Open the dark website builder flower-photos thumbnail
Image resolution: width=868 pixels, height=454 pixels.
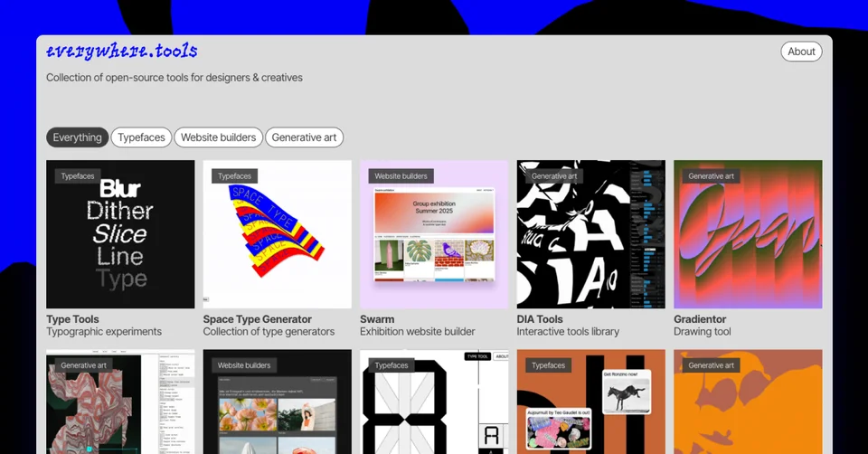[277, 402]
